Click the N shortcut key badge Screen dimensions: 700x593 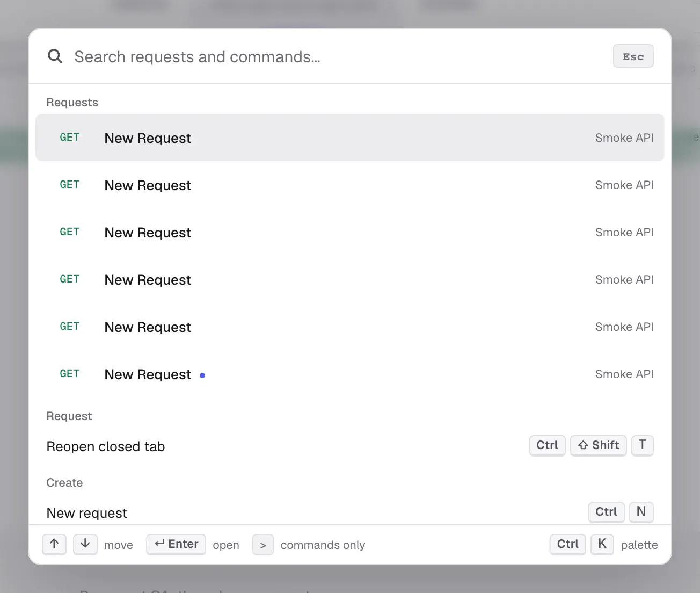[x=641, y=511]
